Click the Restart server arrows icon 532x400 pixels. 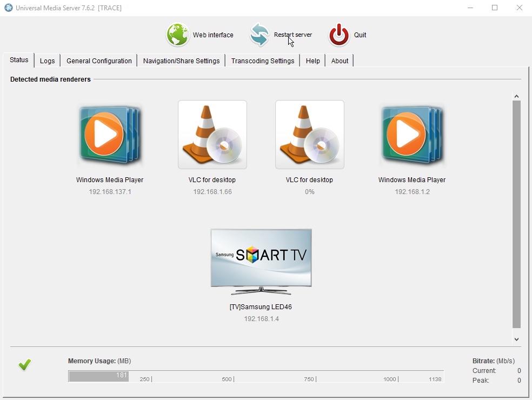pyautogui.click(x=260, y=35)
